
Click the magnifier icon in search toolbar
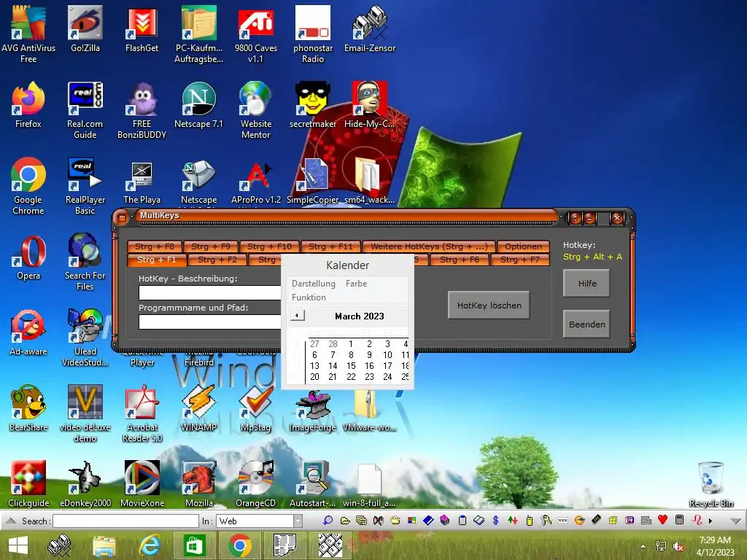328,521
